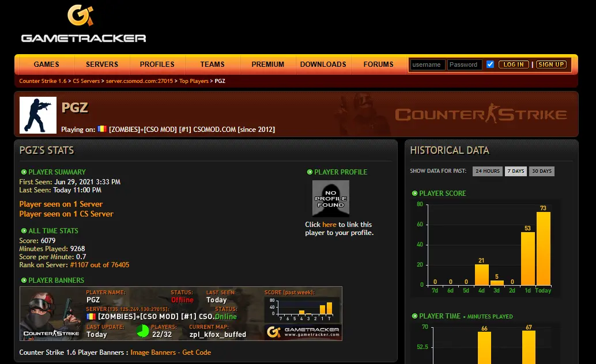Click the 'Player seen on 1 Server' text
This screenshot has width=596, height=364.
tap(61, 204)
